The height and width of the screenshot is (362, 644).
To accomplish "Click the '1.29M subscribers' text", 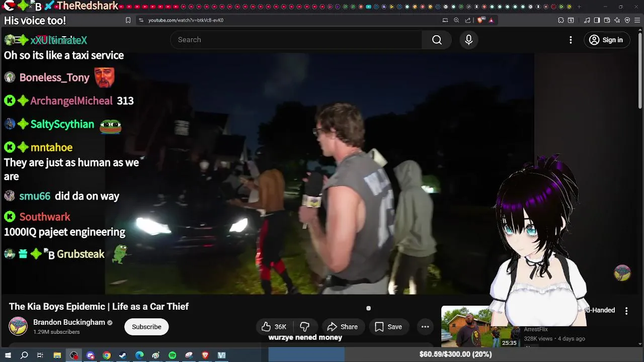I will (56, 332).
